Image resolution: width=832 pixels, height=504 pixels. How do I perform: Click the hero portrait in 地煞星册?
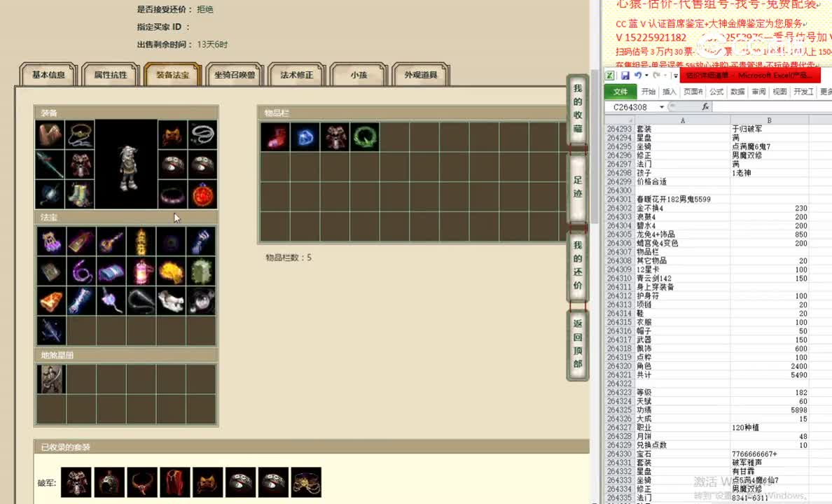[51, 379]
